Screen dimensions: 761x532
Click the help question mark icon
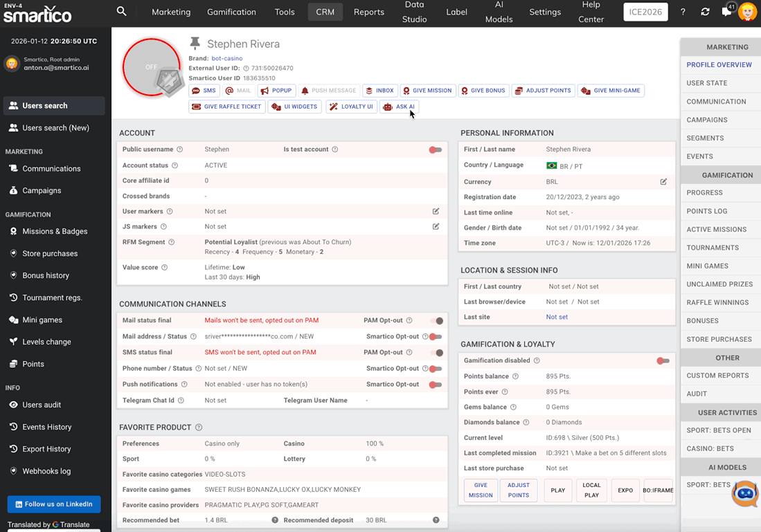tap(683, 12)
